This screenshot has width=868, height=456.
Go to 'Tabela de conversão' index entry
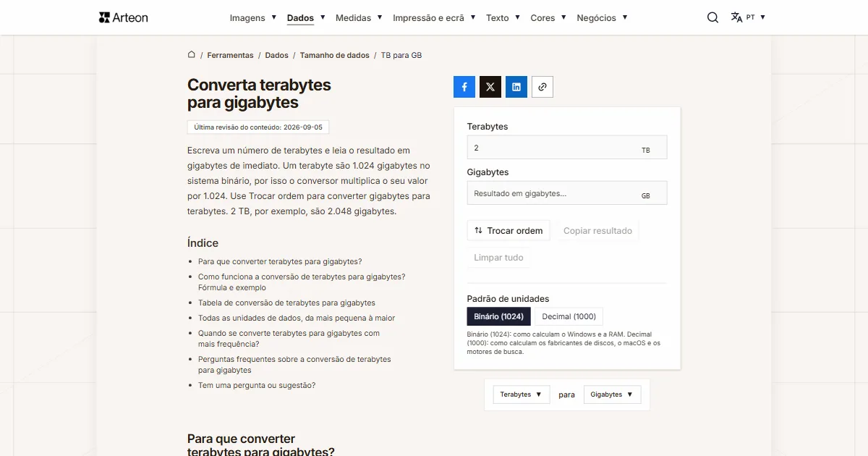(286, 303)
